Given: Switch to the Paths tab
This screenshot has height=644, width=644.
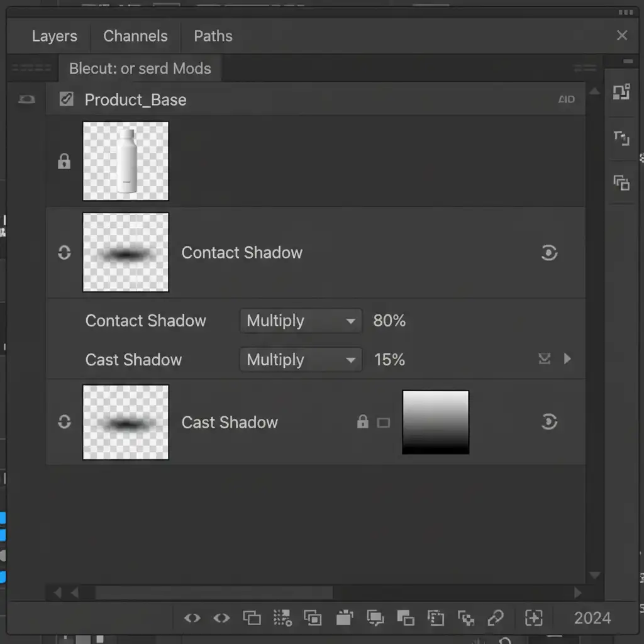Looking at the screenshot, I should 213,36.
